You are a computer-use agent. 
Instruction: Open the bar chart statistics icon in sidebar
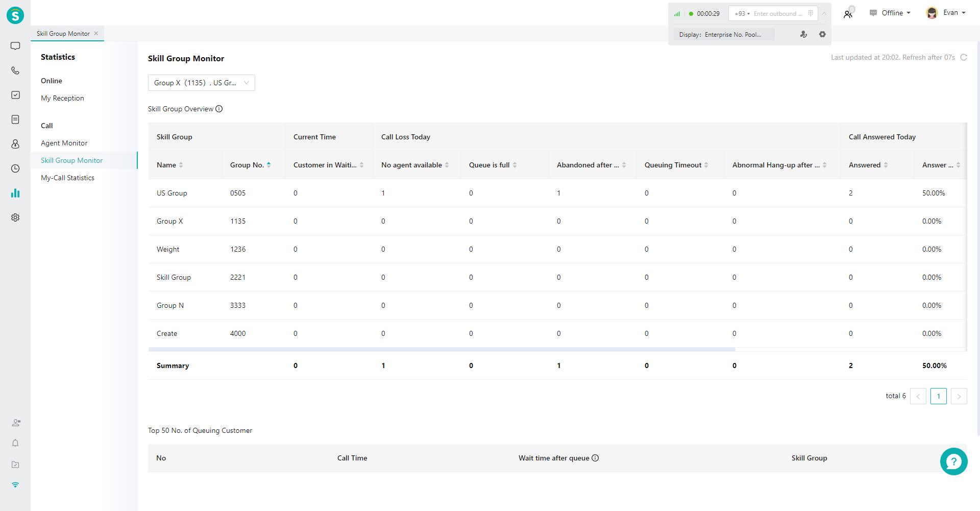pos(15,193)
